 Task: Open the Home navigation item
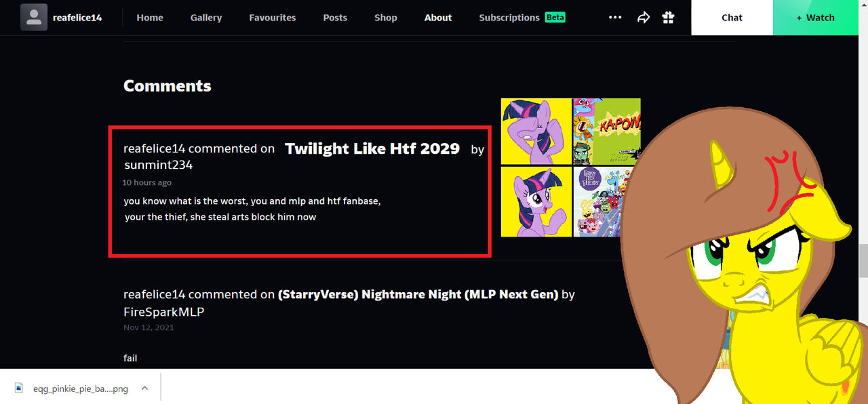coord(150,18)
